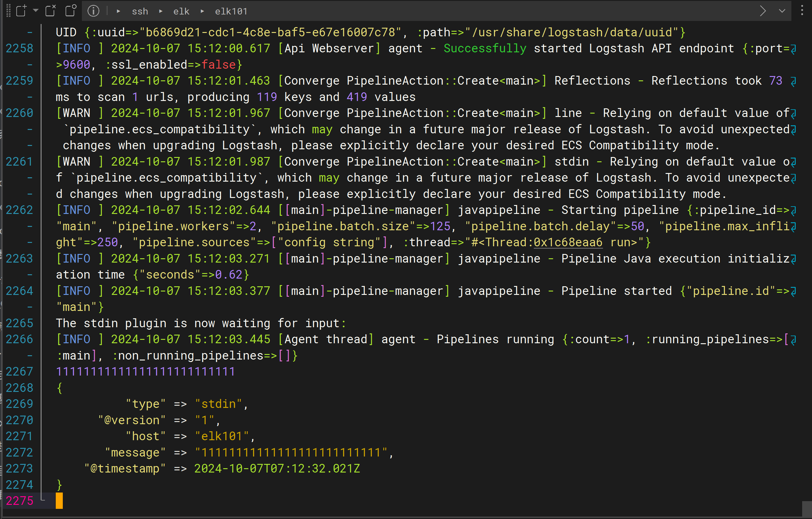Click the word Successfully in log output
Viewport: 812px width, 519px height.
point(485,49)
